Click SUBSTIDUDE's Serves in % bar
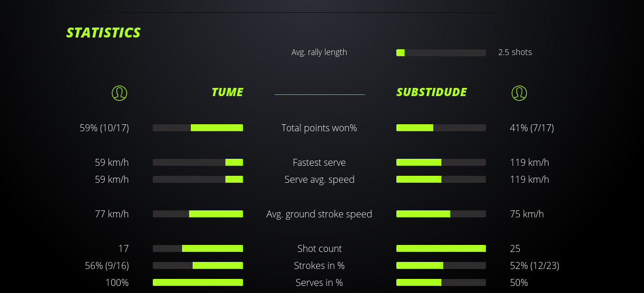 441,282
